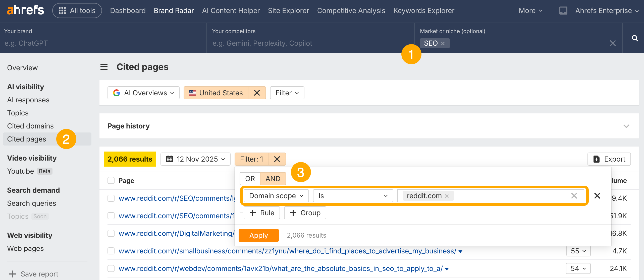The image size is (644, 280).
Task: Click the Export button
Action: (609, 159)
